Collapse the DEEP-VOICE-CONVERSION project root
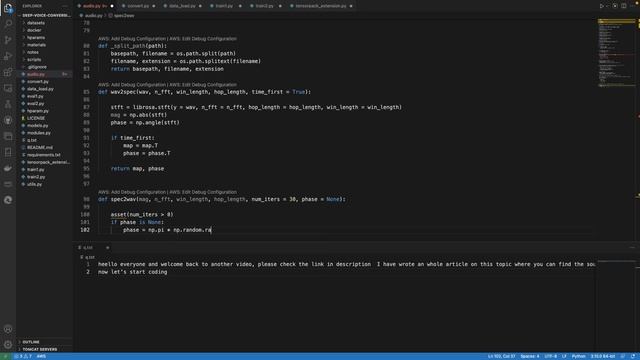Viewport: 640px width, 360px height. [45, 16]
